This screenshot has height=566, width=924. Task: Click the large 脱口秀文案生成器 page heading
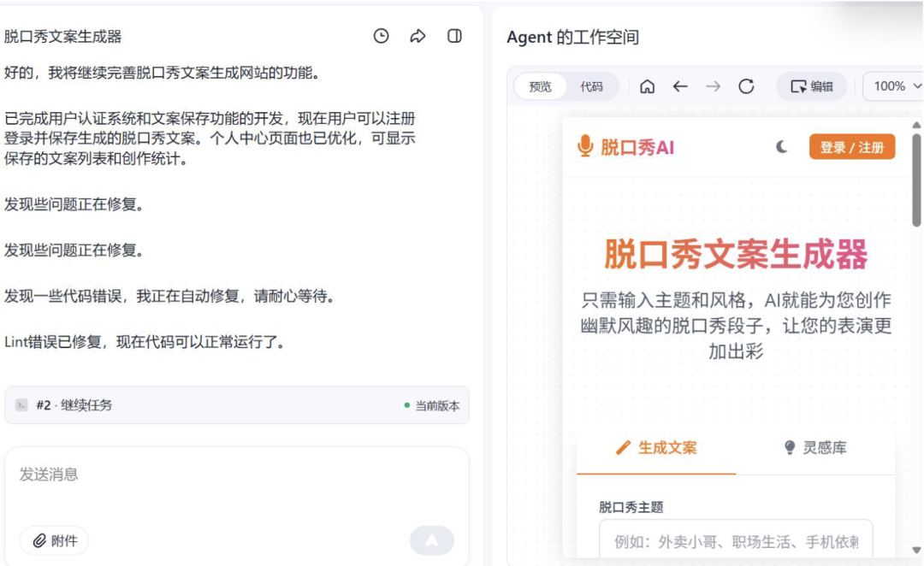tap(736, 254)
